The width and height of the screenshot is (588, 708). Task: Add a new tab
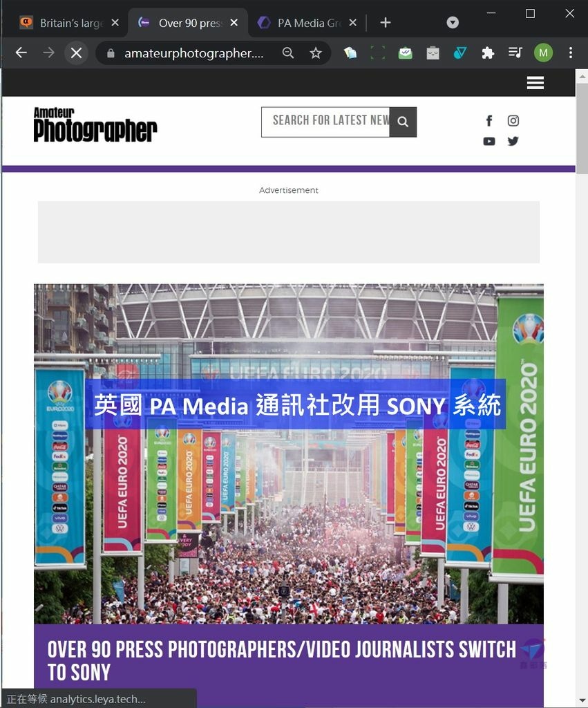pos(386,23)
